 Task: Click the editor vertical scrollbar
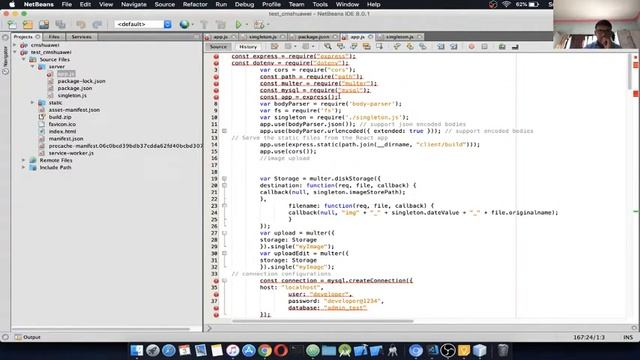[x=631, y=71]
